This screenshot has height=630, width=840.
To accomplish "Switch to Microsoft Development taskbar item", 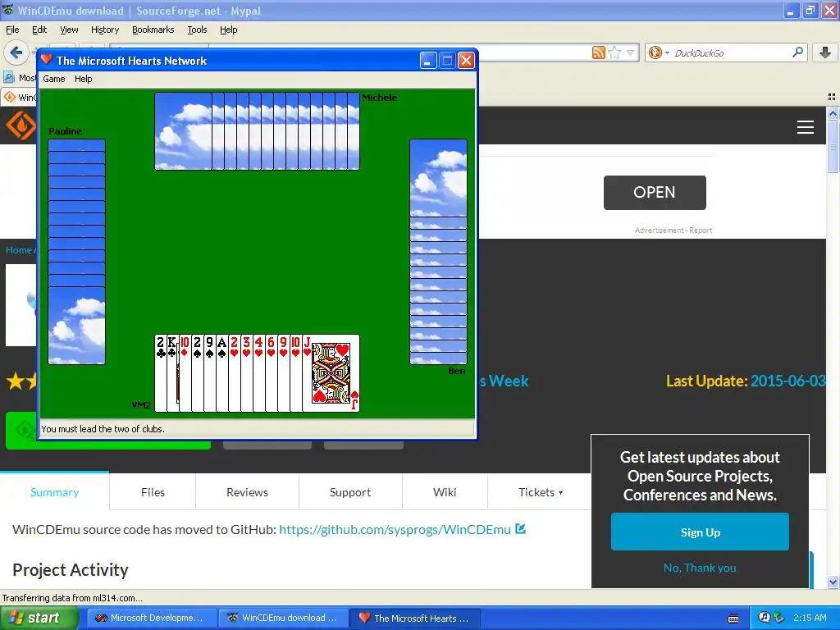I will [x=150, y=618].
